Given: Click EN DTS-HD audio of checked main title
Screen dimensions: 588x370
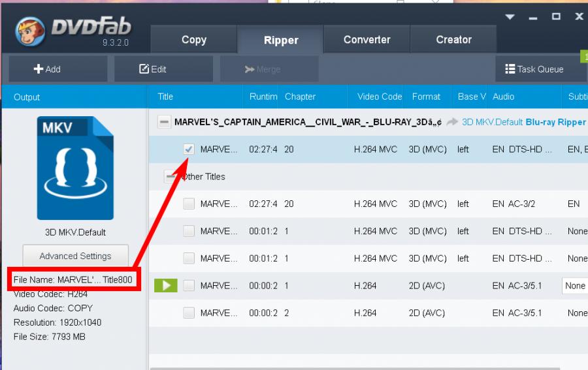Looking at the screenshot, I should pos(522,149).
